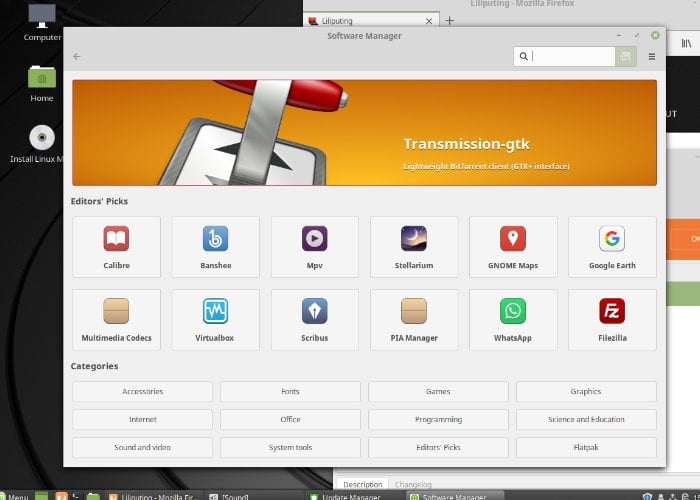Open the Google Earth app tile
Viewport: 700px width, 500px height.
[x=612, y=247]
